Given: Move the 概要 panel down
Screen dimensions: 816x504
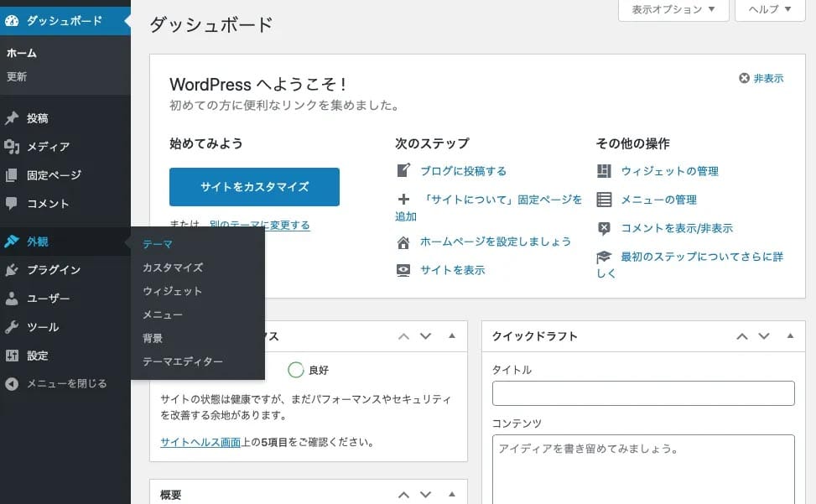Looking at the screenshot, I should [x=426, y=495].
